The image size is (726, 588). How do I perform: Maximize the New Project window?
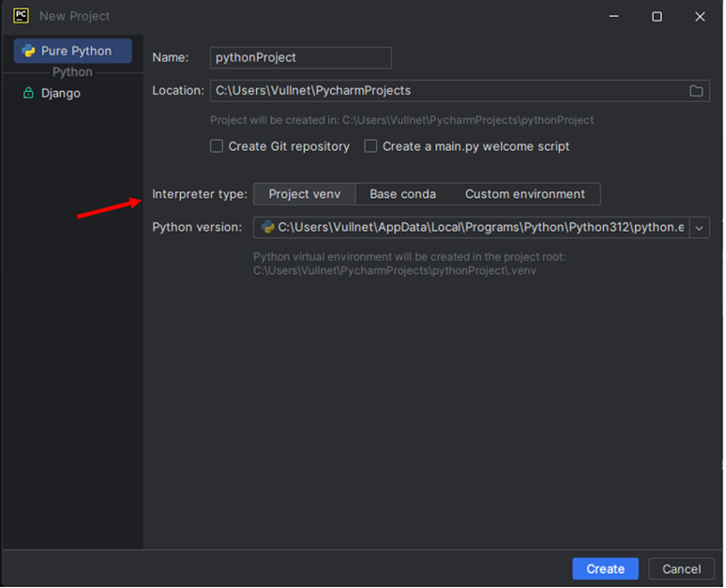coord(656,16)
